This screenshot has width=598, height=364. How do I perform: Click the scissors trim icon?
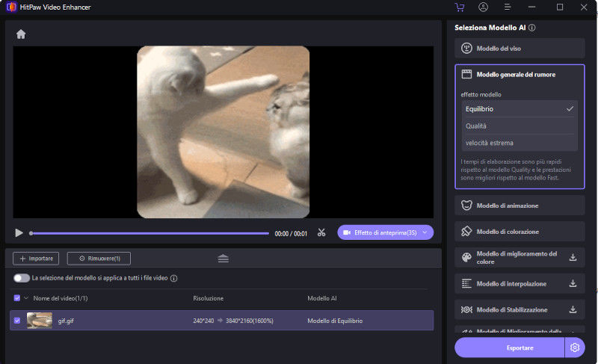[x=321, y=233]
